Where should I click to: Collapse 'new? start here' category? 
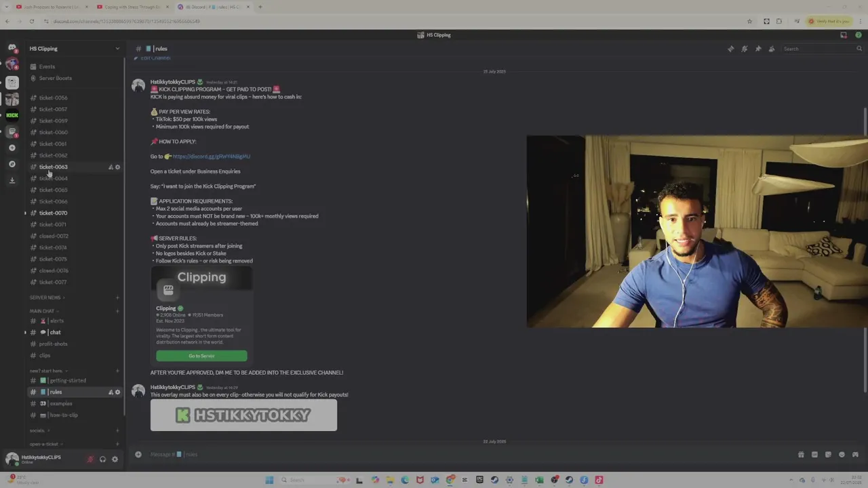tap(48, 371)
